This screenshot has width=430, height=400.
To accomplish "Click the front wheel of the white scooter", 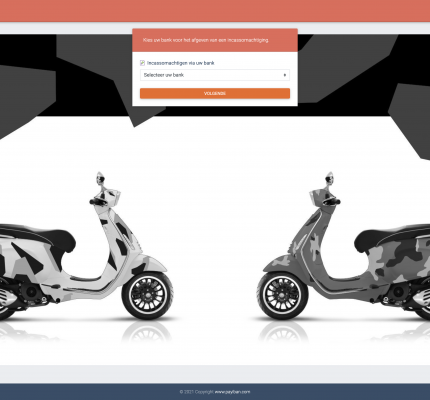I will tap(147, 295).
